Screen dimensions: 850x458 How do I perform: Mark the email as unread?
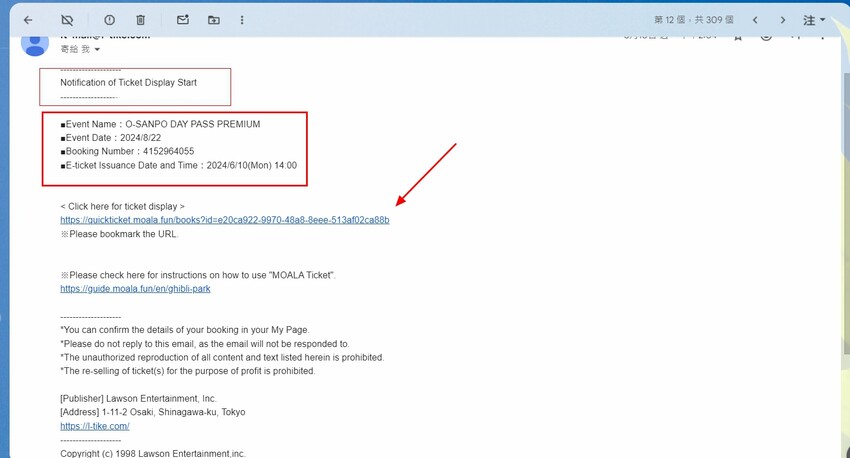click(182, 20)
